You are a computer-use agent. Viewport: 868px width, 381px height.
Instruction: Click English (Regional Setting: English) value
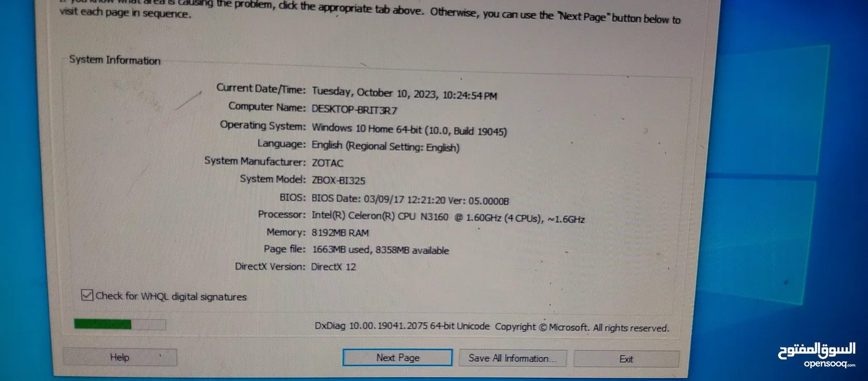385,146
